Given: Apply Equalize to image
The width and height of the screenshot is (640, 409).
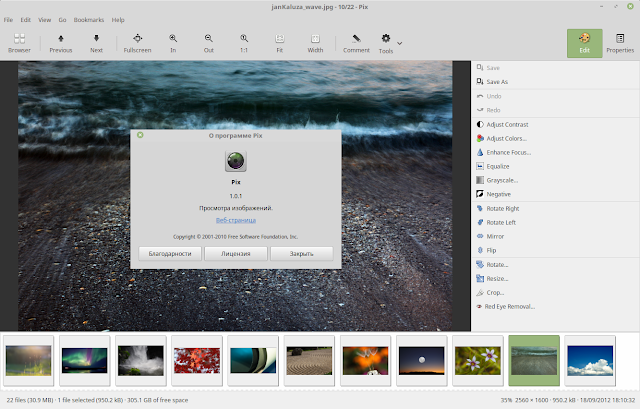Looking at the screenshot, I should pos(555,166).
